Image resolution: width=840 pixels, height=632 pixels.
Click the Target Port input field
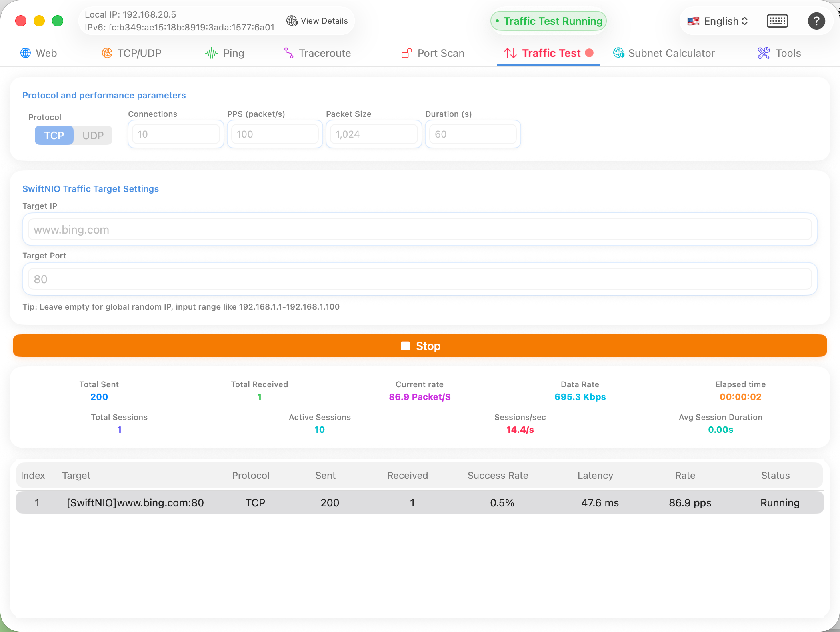click(420, 279)
